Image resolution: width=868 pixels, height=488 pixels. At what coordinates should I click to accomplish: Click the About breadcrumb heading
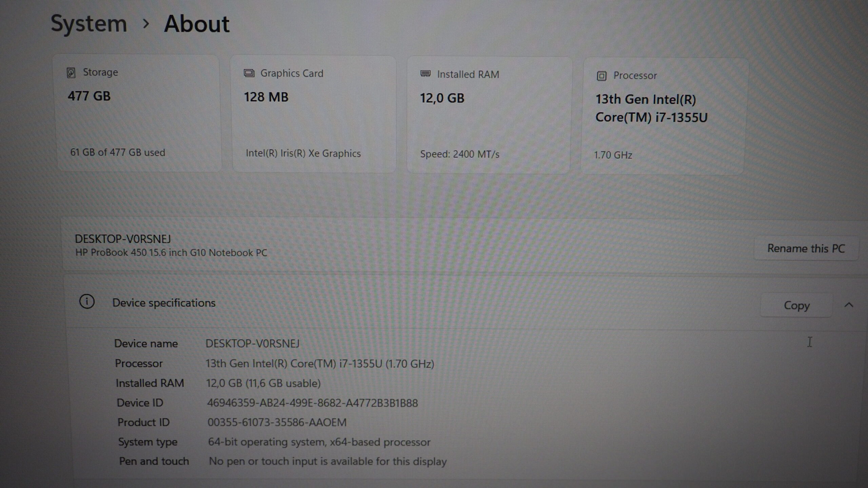coord(197,24)
